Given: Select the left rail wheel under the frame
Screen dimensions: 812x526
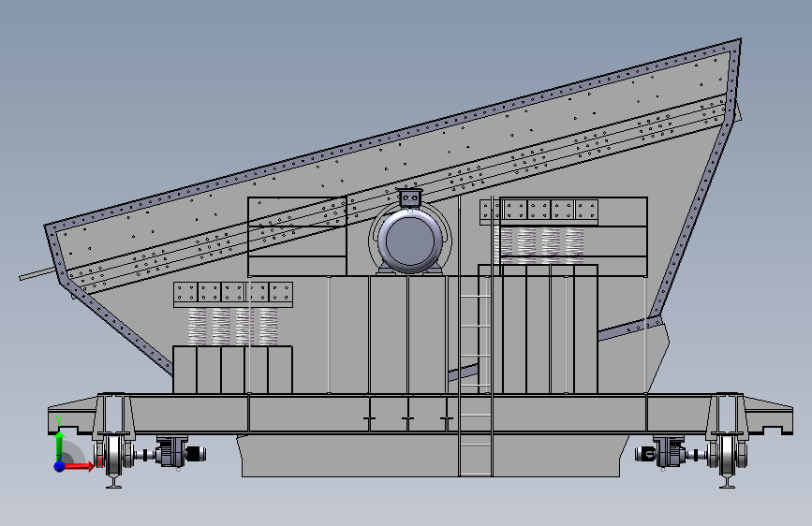Looking at the screenshot, I should click(x=114, y=456).
